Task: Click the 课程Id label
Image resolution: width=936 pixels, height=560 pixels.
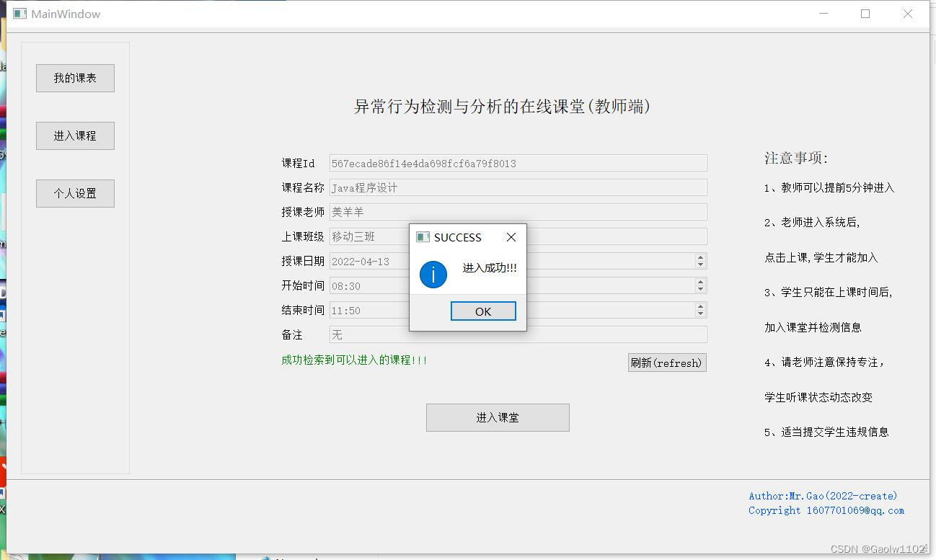Action: point(298,164)
